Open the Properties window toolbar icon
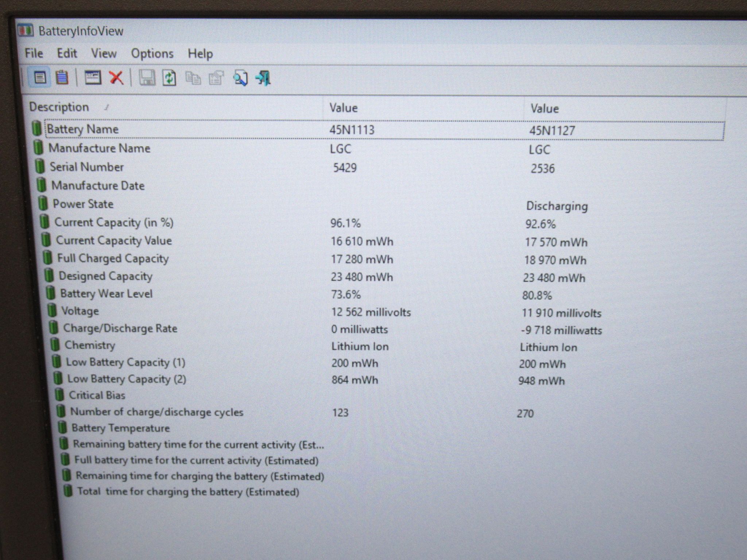This screenshot has width=747, height=560. pos(93,78)
